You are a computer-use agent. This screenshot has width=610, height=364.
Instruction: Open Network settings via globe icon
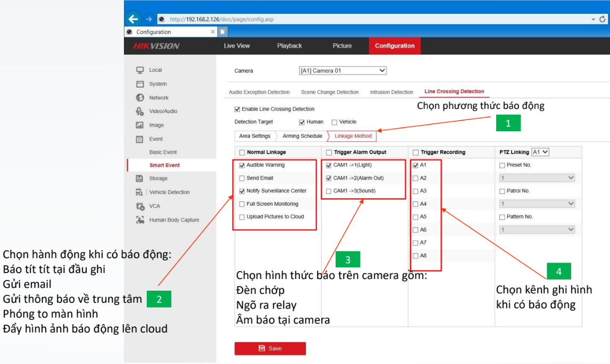140,98
